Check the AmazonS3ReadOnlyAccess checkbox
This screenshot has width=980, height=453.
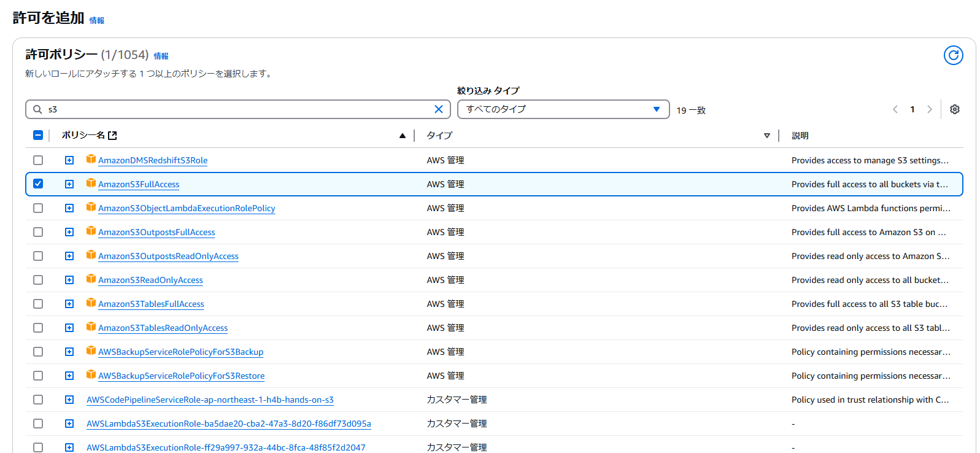click(x=38, y=280)
